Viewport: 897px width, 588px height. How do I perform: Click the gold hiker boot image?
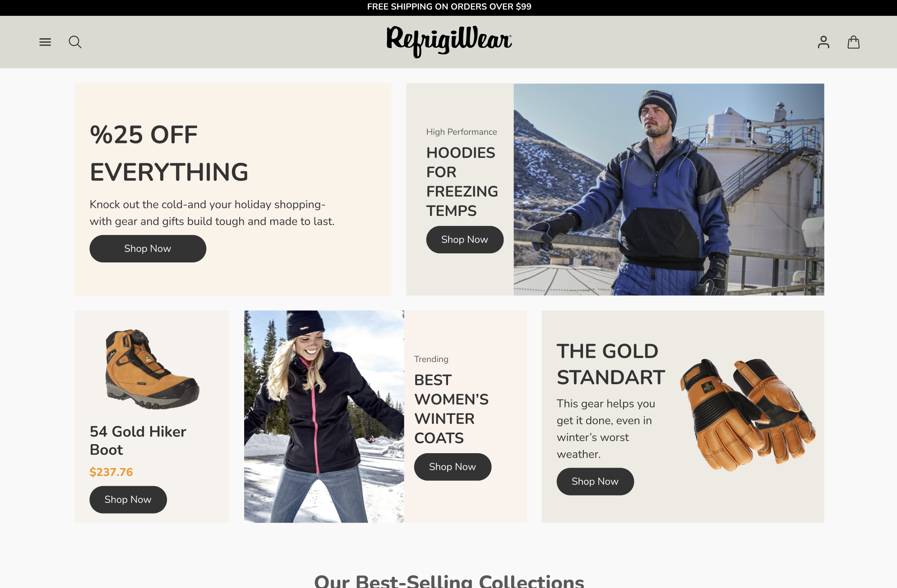coord(152,369)
